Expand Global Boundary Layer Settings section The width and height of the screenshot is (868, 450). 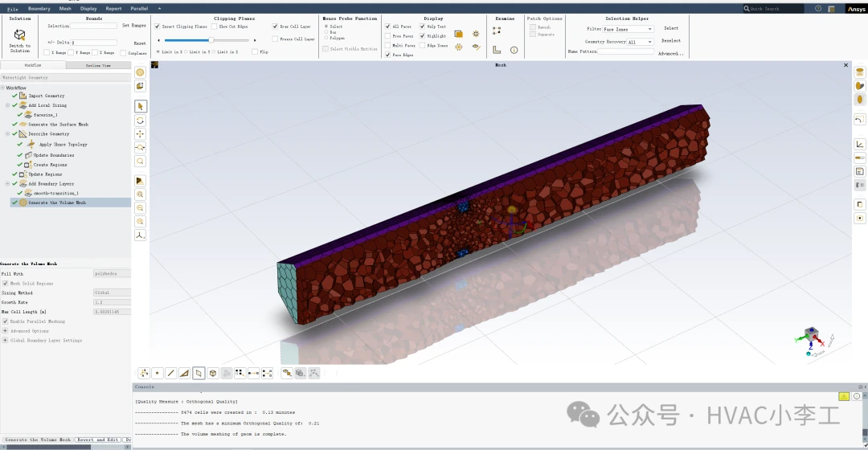[x=5, y=341]
